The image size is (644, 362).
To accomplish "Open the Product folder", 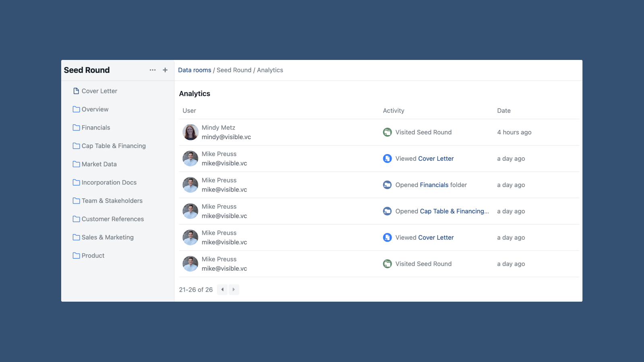I will pos(89,255).
